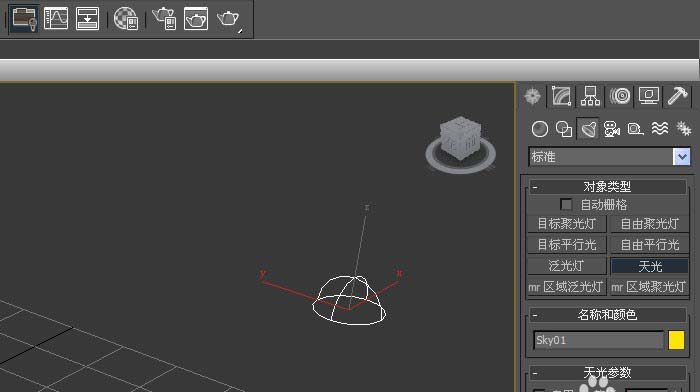Click the Sky01 name field
700x392 pixels.
598,340
